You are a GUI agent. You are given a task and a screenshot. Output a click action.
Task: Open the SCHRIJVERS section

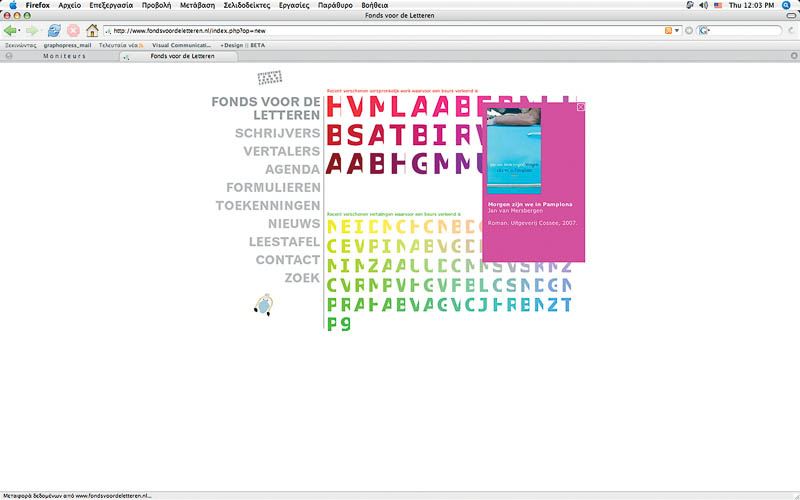[x=278, y=133]
